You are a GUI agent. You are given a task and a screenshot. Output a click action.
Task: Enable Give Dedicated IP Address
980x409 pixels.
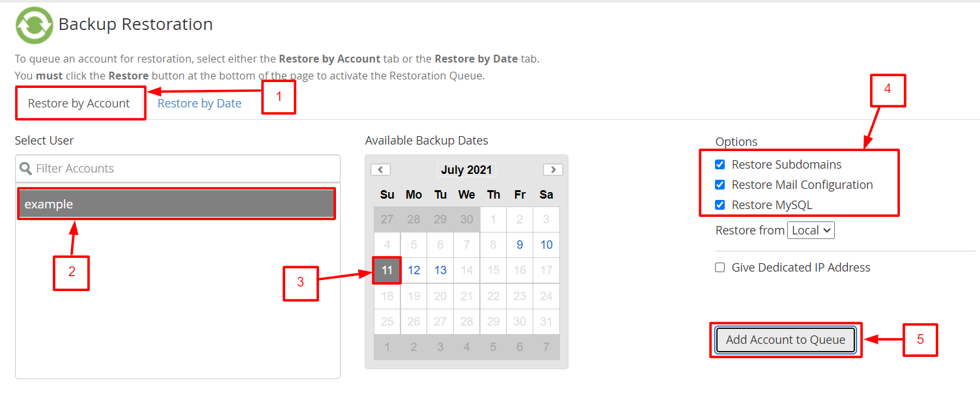(x=720, y=268)
